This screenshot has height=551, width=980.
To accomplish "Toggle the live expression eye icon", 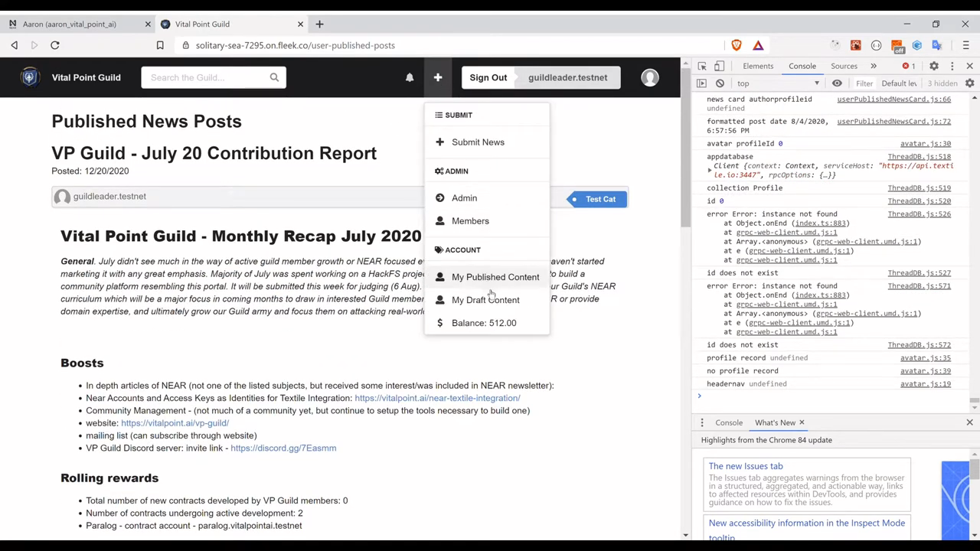I will pyautogui.click(x=837, y=83).
